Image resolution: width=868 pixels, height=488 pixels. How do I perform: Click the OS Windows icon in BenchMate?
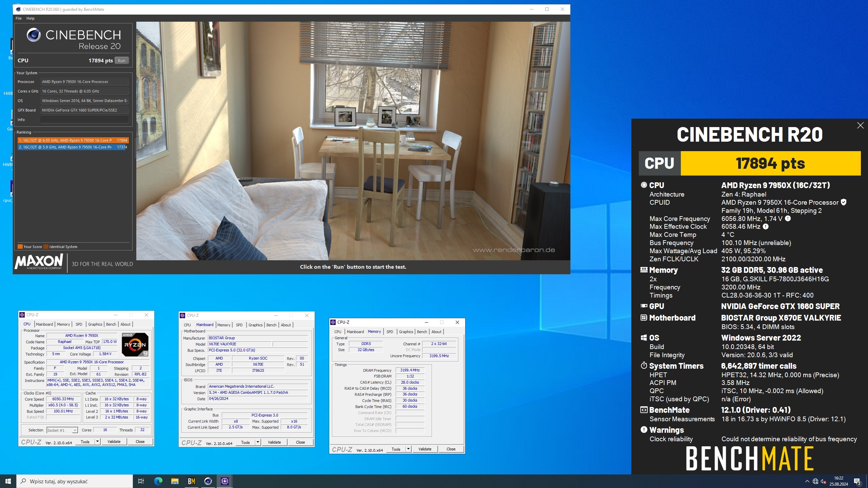pyautogui.click(x=644, y=338)
